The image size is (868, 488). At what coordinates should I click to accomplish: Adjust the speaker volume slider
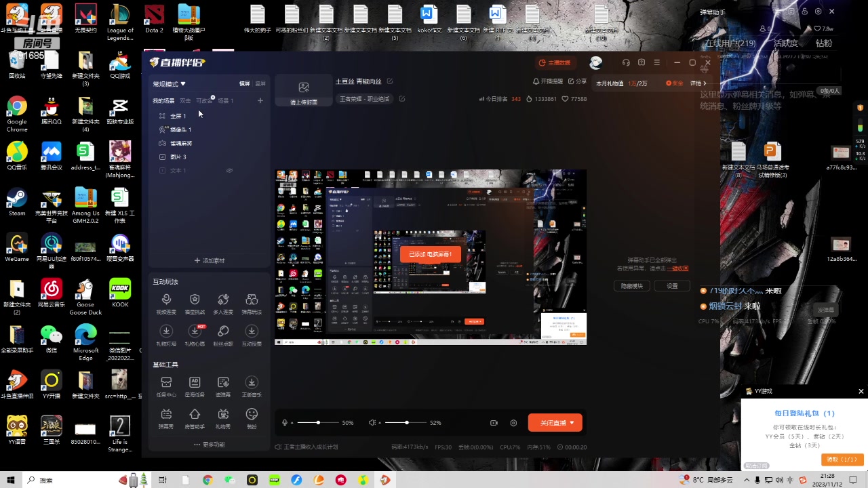point(406,423)
